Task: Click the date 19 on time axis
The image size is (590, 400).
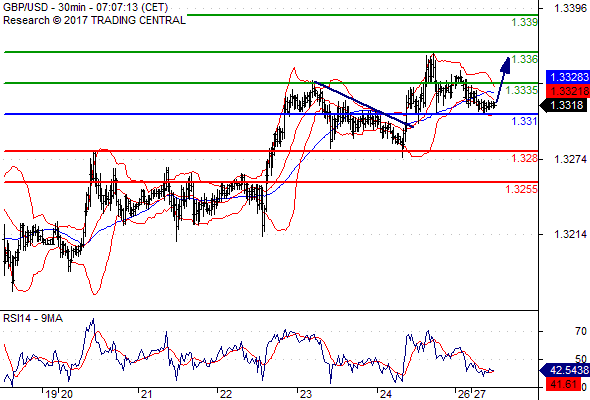Action: point(51,394)
